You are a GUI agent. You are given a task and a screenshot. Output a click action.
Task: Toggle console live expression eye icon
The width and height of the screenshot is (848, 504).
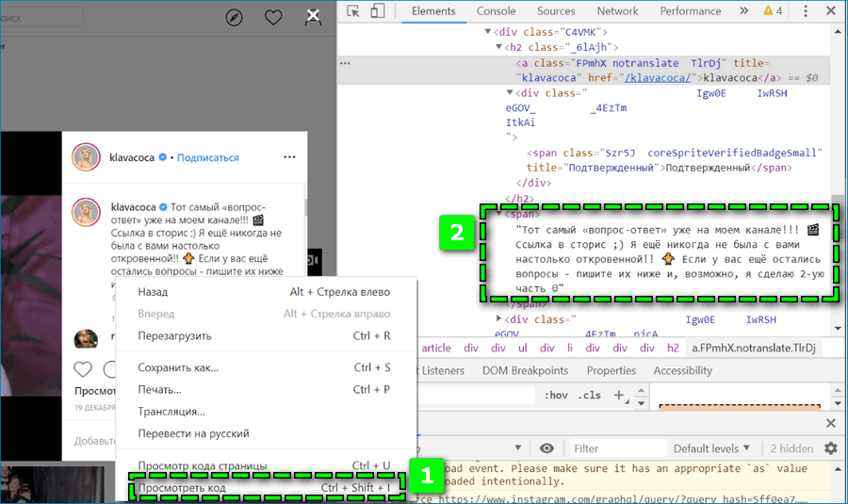[546, 448]
